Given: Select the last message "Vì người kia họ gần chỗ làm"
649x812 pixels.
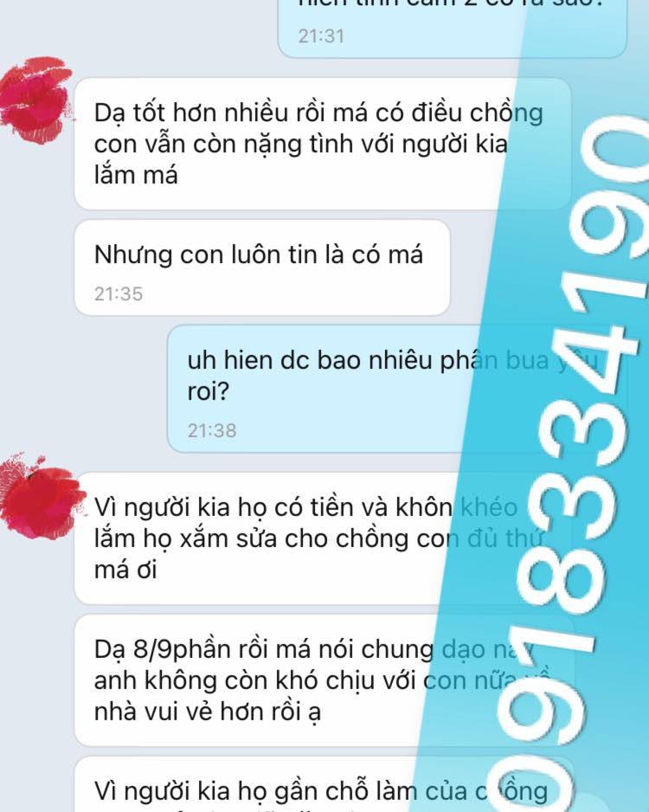Looking at the screenshot, I should pyautogui.click(x=324, y=784).
